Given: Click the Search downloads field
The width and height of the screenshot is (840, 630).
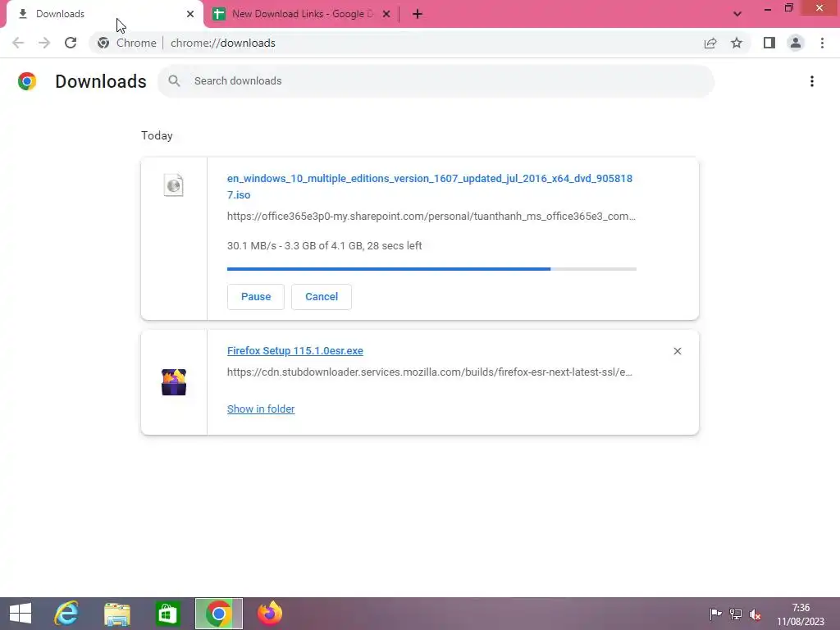Looking at the screenshot, I should pos(436,81).
